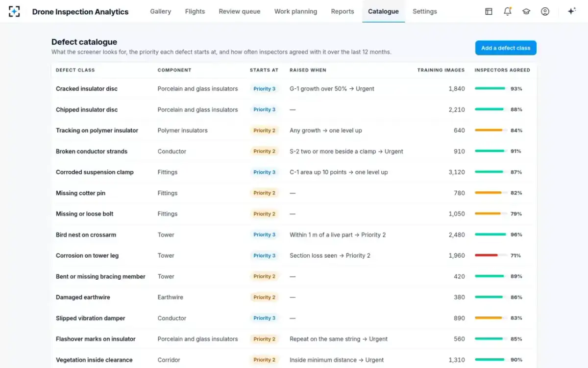Click the Priority 2 badge for Tracking on polymer insulator
588x368 pixels.
point(265,131)
